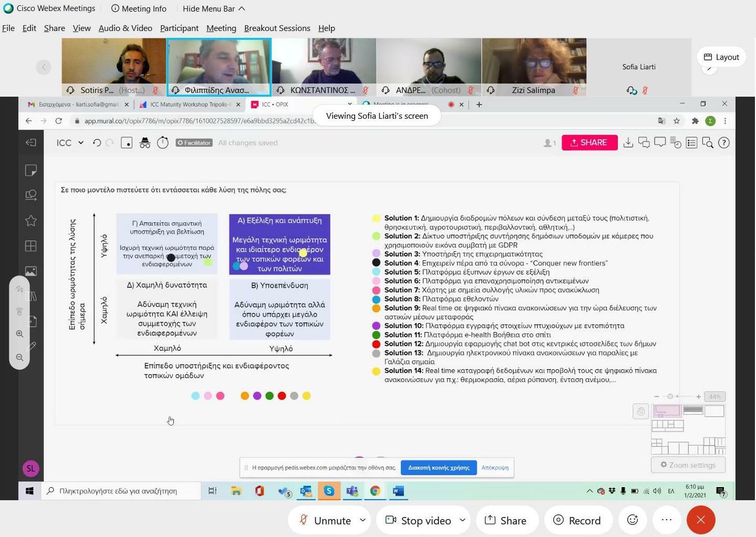Open the Audio & Video menu
The width and height of the screenshot is (756, 537).
(x=126, y=28)
